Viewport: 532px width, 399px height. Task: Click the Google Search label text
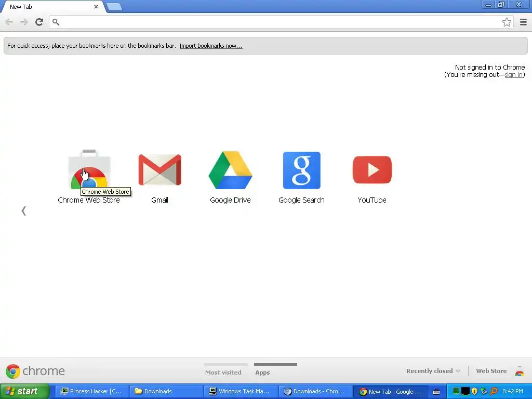301,200
